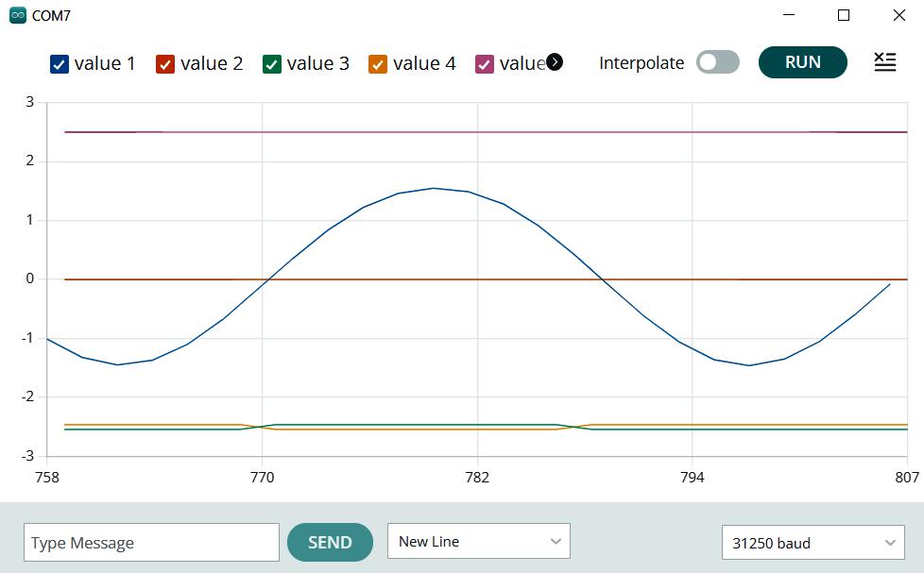
Task: Hide the value 2 series
Action: pyautogui.click(x=165, y=64)
